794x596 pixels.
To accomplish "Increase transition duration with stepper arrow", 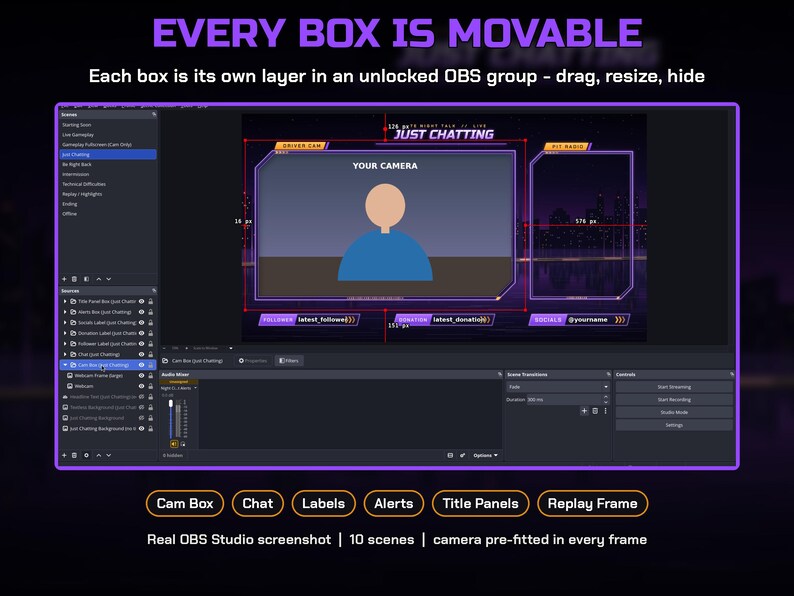I will point(606,398).
